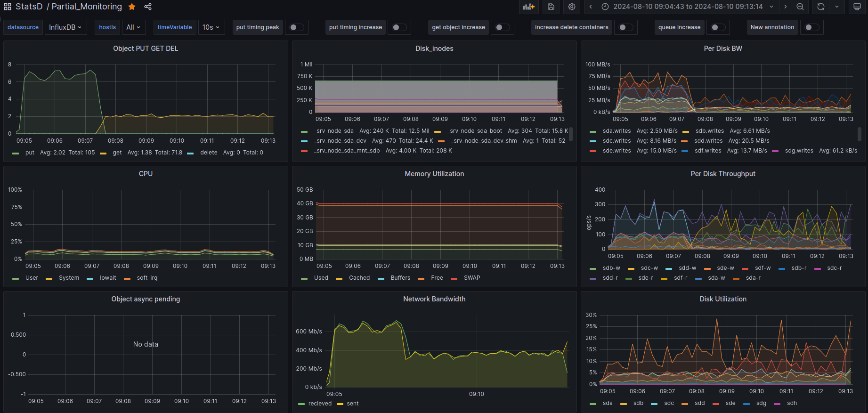Cycle view mode with monitor icon

(x=857, y=7)
